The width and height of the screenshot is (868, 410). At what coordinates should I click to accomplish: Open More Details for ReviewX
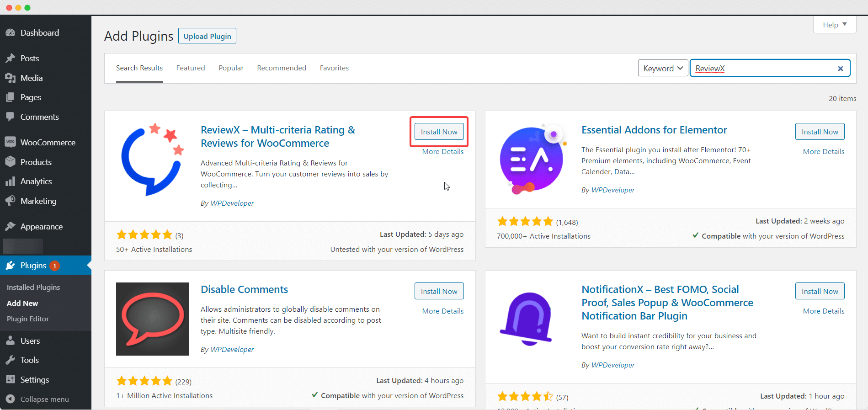(443, 152)
